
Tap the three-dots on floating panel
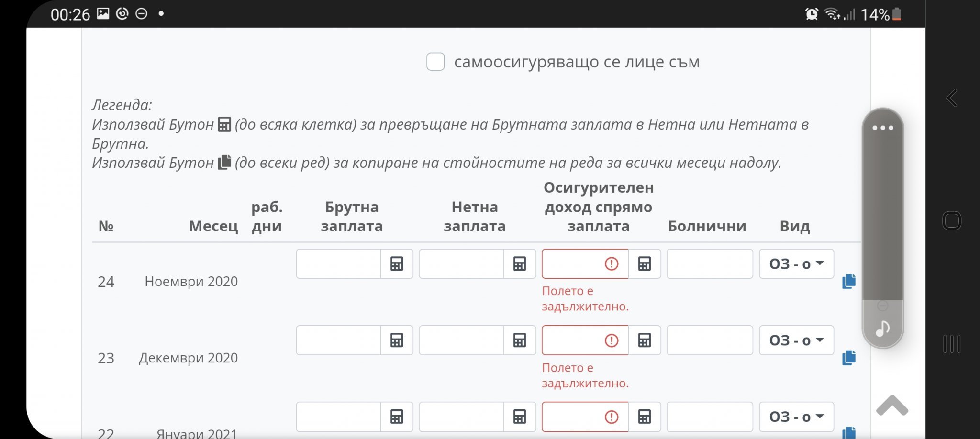point(883,128)
